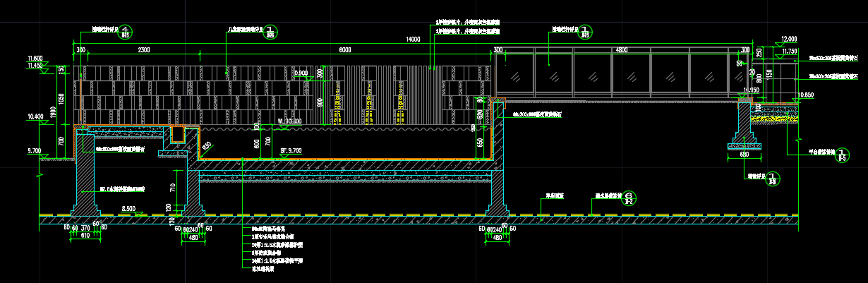Screen dimensions: 868x283
Task: Click the 680 footing width dimension
Action: pyautogui.click(x=744, y=153)
